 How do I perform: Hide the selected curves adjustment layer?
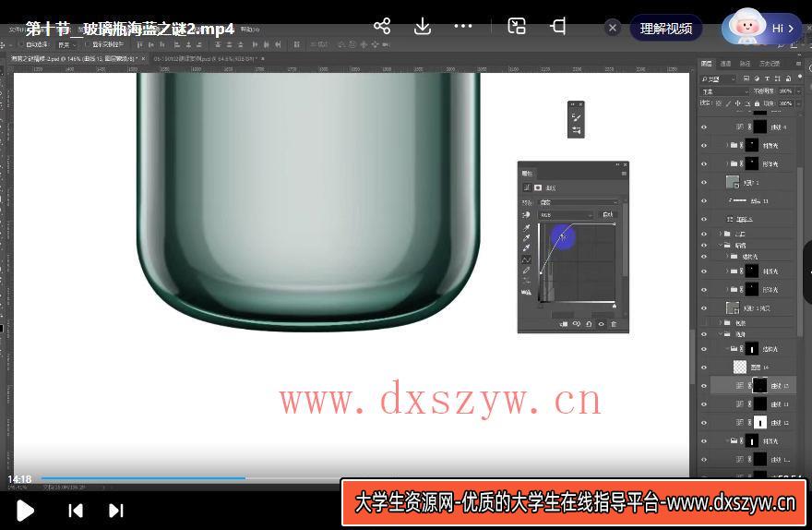tap(704, 386)
